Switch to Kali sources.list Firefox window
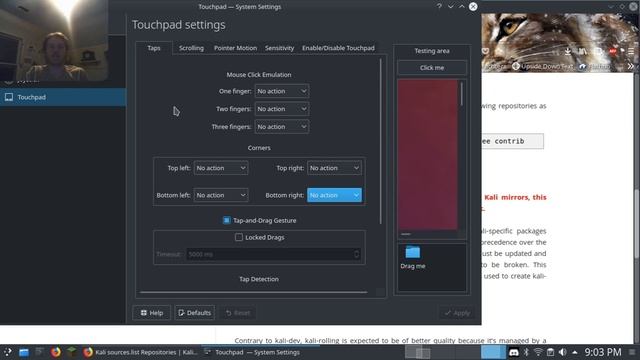 [x=140, y=352]
